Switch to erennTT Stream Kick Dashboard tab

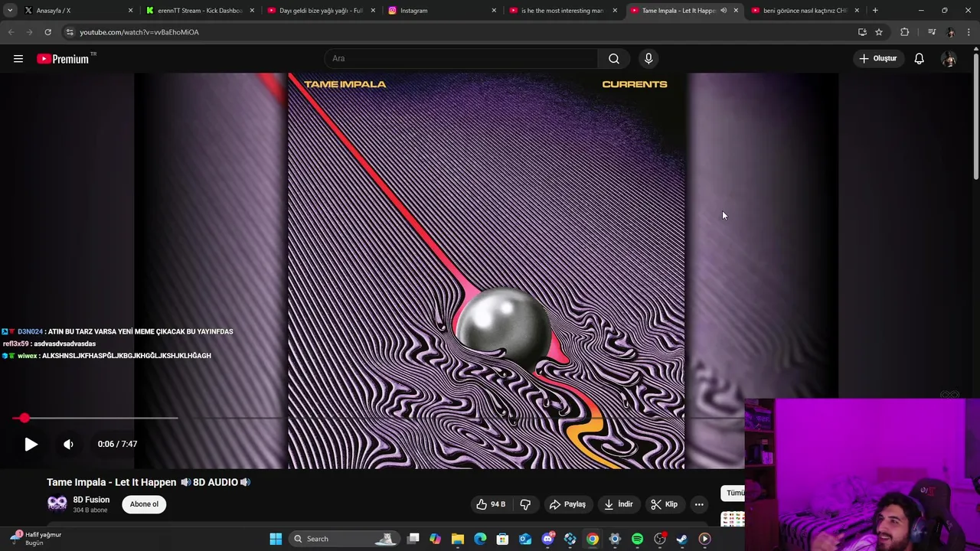200,11
